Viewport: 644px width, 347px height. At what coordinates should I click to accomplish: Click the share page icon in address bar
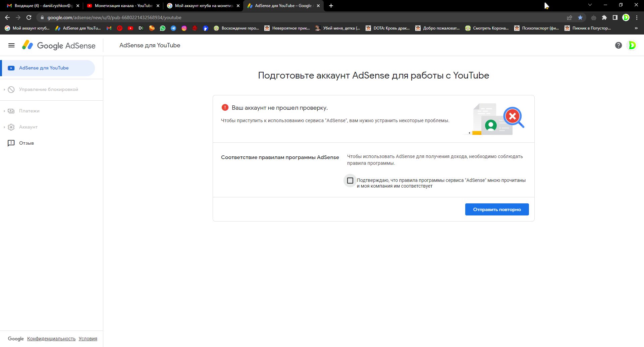pos(570,17)
